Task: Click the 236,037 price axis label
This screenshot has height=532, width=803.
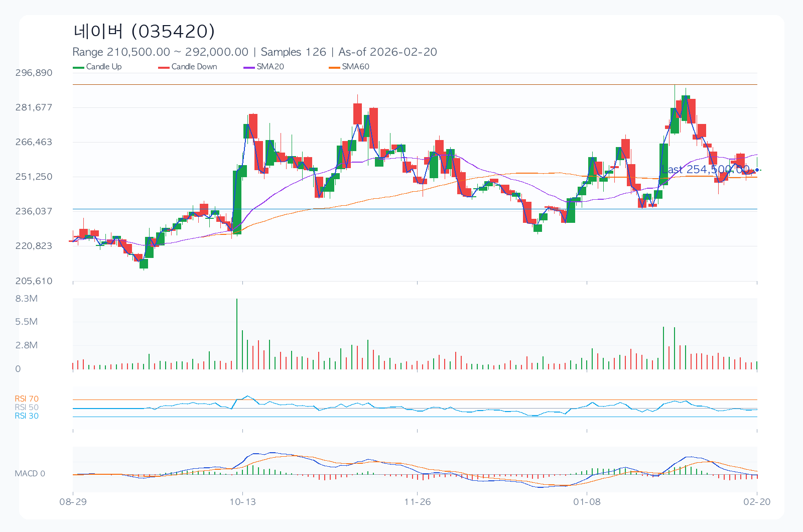Action: pyautogui.click(x=34, y=211)
